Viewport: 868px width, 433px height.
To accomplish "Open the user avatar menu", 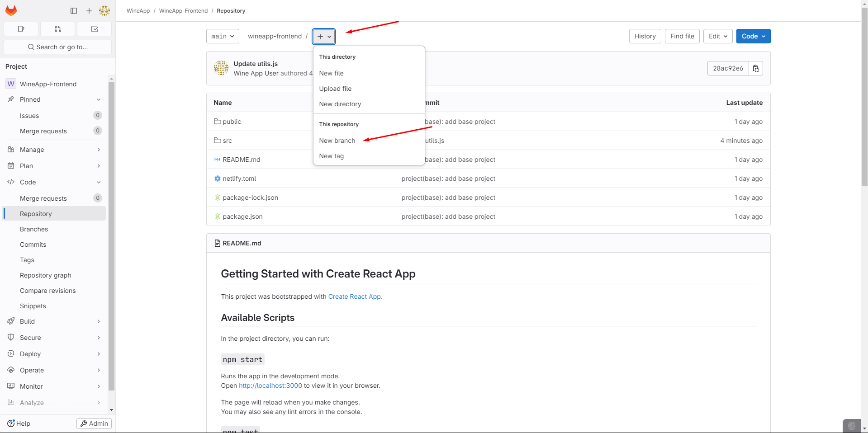I will 104,11.
